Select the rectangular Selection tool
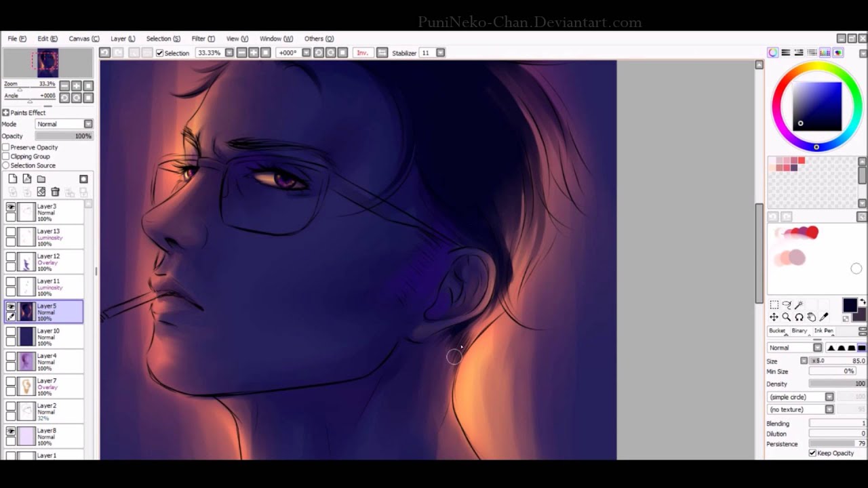 pos(774,305)
